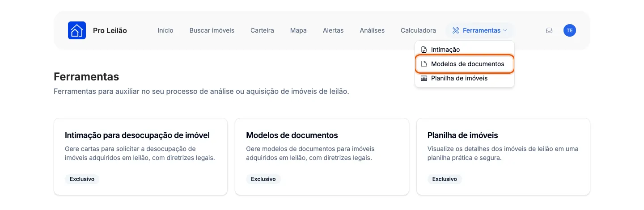Choose Modelos de documentos in dropdown

(465, 64)
